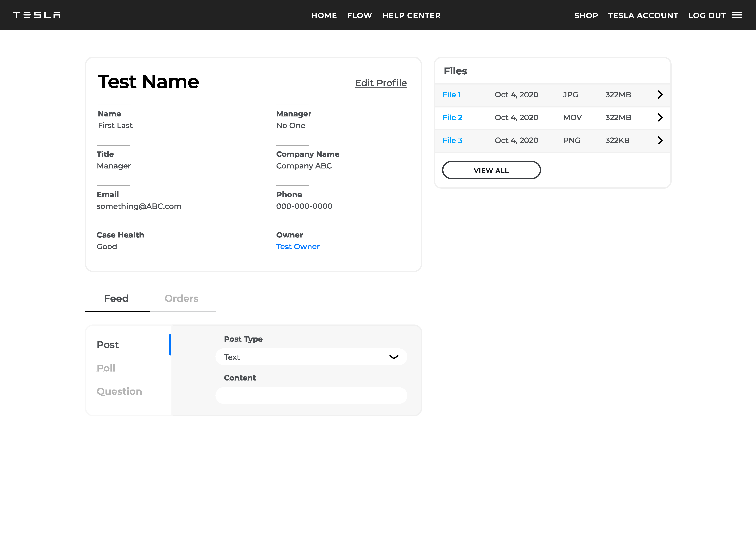Click LOG OUT in the navigation bar
Viewport: 756px width, 544px height.
point(707,15)
